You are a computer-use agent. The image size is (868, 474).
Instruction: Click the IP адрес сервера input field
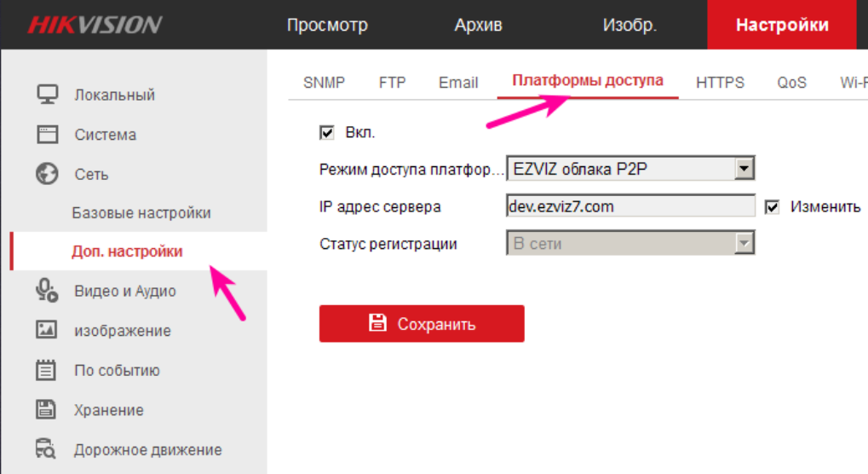(x=630, y=206)
